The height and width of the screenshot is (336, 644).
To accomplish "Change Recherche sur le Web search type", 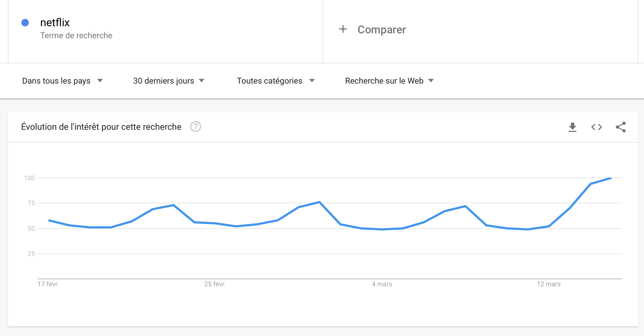I will [x=389, y=81].
